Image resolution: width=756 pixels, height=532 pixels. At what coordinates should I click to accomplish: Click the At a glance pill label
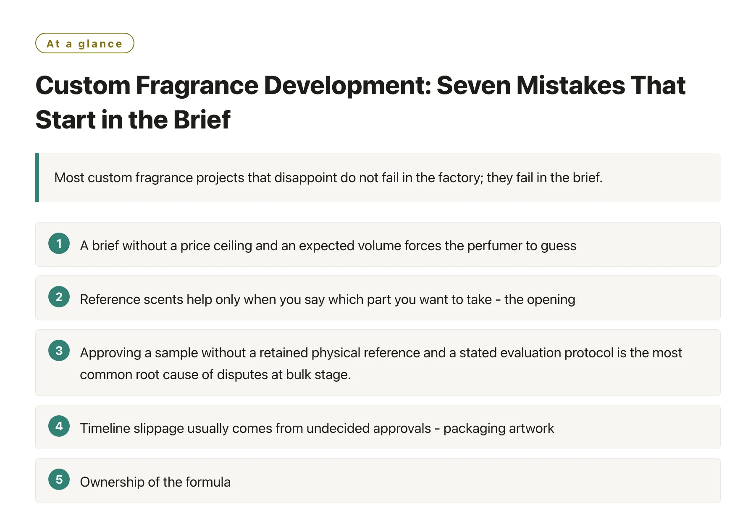[x=85, y=43]
